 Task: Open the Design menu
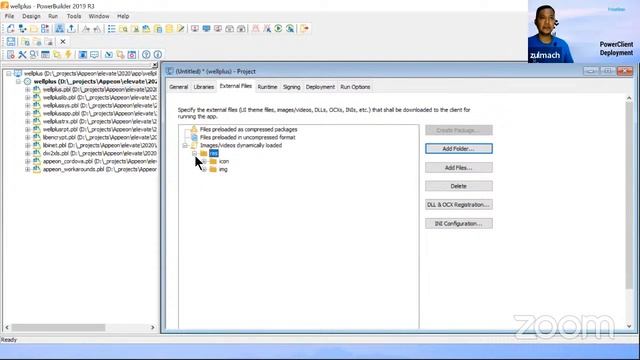click(31, 16)
